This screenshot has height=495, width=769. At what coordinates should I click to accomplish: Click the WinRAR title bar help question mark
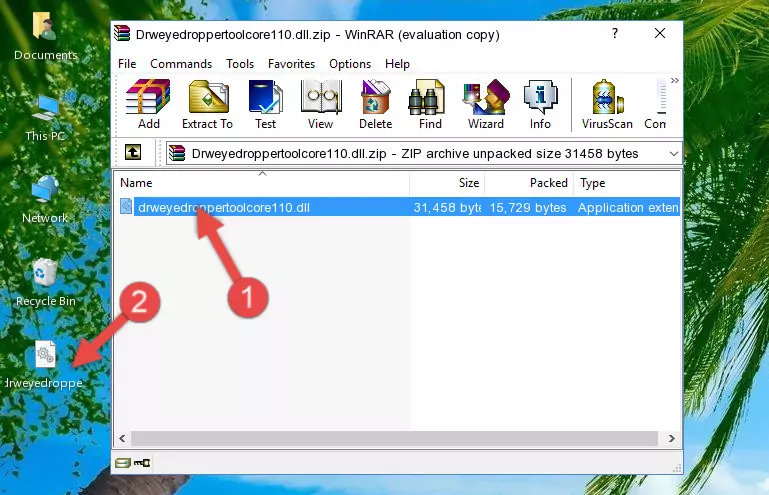pos(615,33)
